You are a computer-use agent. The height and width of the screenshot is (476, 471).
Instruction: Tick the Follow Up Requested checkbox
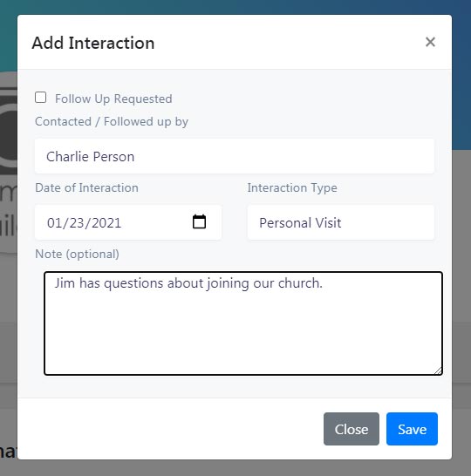pos(41,98)
